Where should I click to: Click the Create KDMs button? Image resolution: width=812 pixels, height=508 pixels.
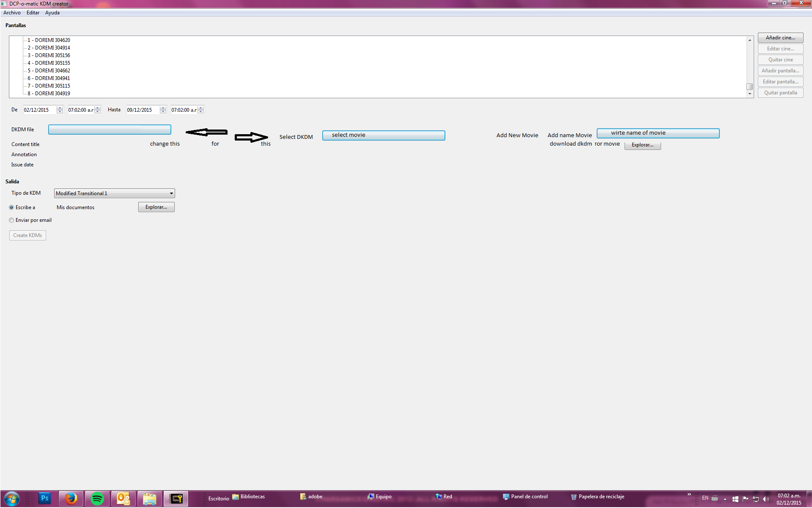27,236
